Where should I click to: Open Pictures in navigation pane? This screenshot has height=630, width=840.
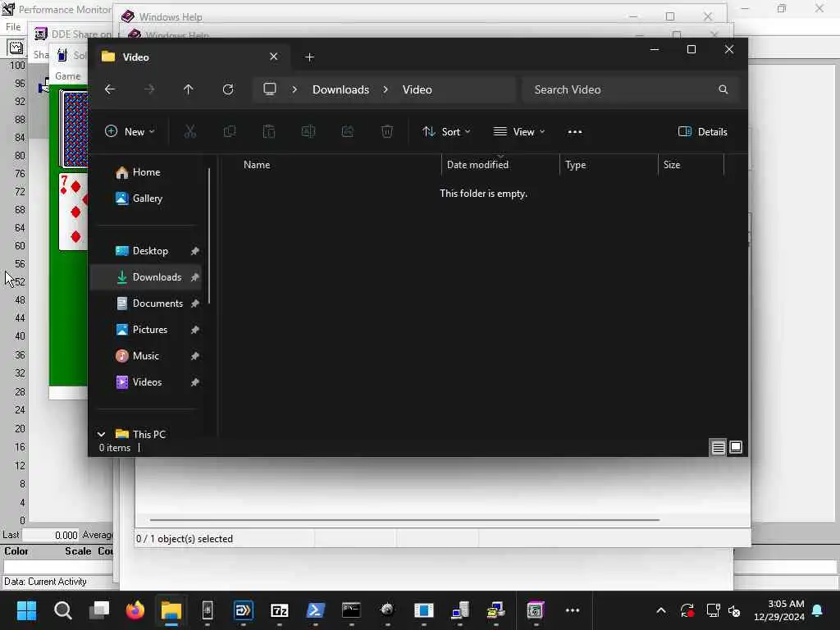tap(146, 330)
